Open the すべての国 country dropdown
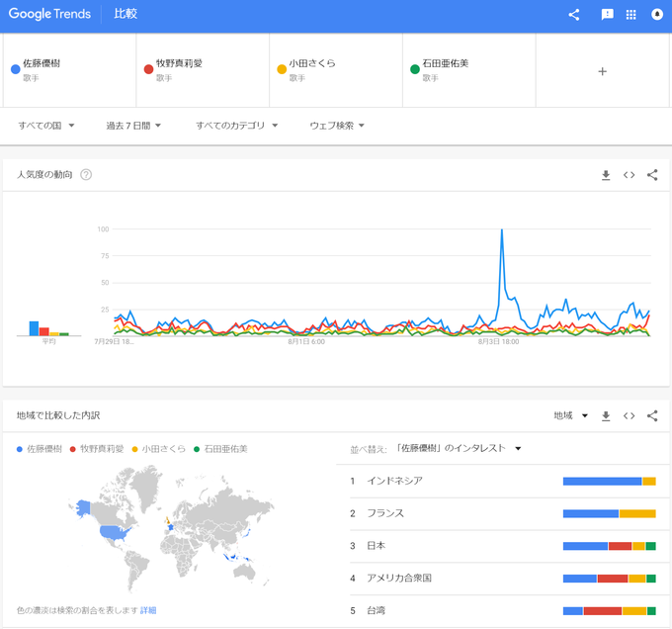 point(46,126)
